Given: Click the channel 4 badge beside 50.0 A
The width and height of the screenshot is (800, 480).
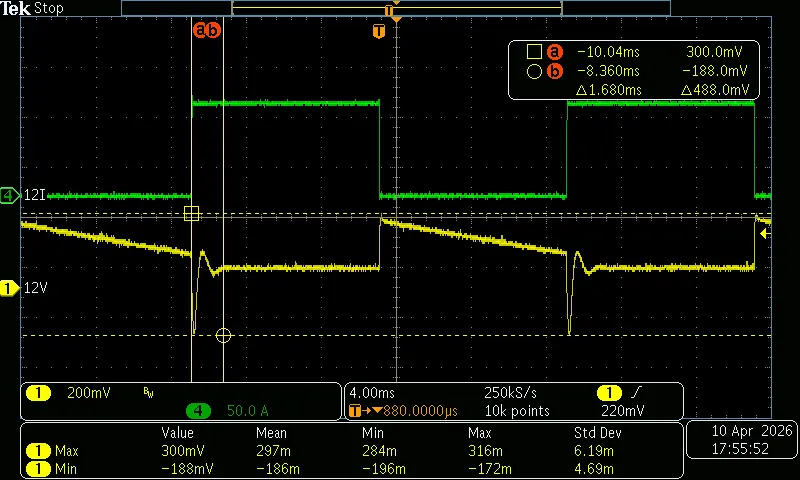Looking at the screenshot, I should tap(198, 411).
